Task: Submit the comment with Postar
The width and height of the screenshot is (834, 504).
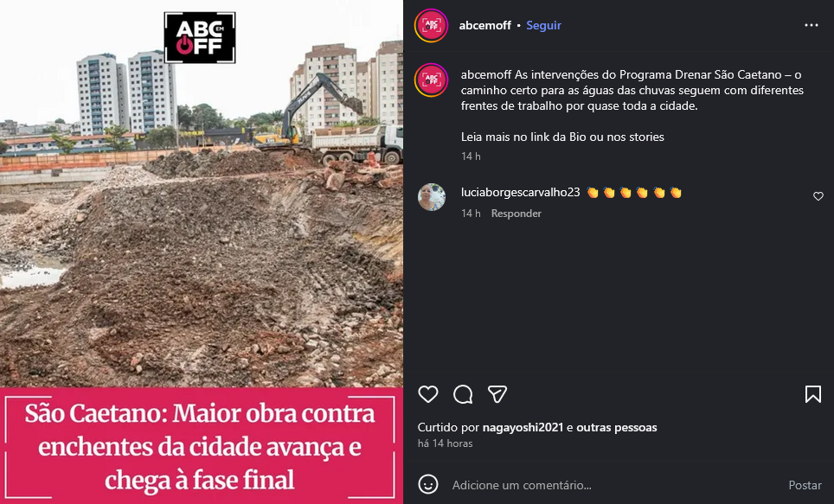Action: point(805,485)
